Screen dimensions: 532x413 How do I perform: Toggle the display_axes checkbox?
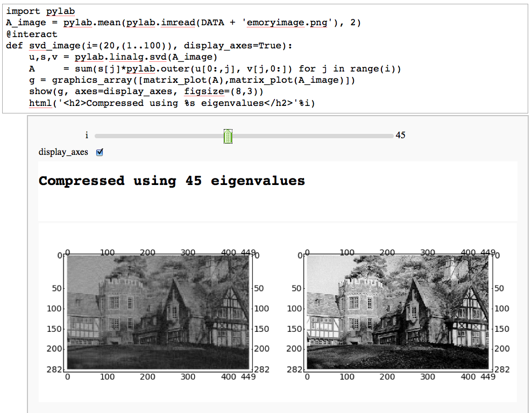click(100, 152)
